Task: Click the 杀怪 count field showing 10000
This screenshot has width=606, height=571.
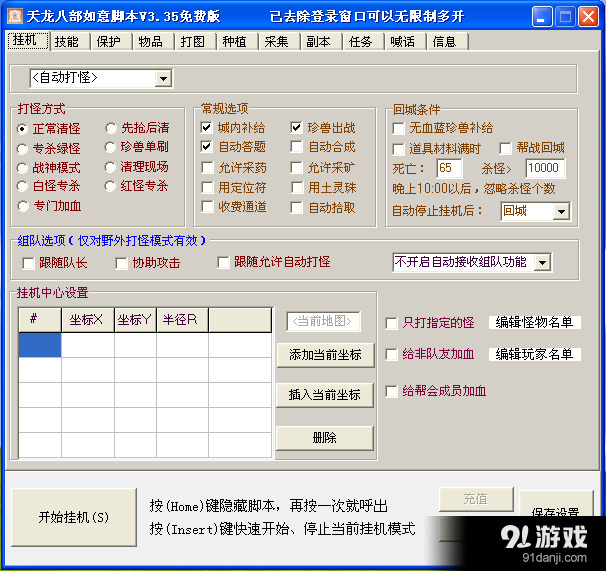Action: [x=545, y=169]
